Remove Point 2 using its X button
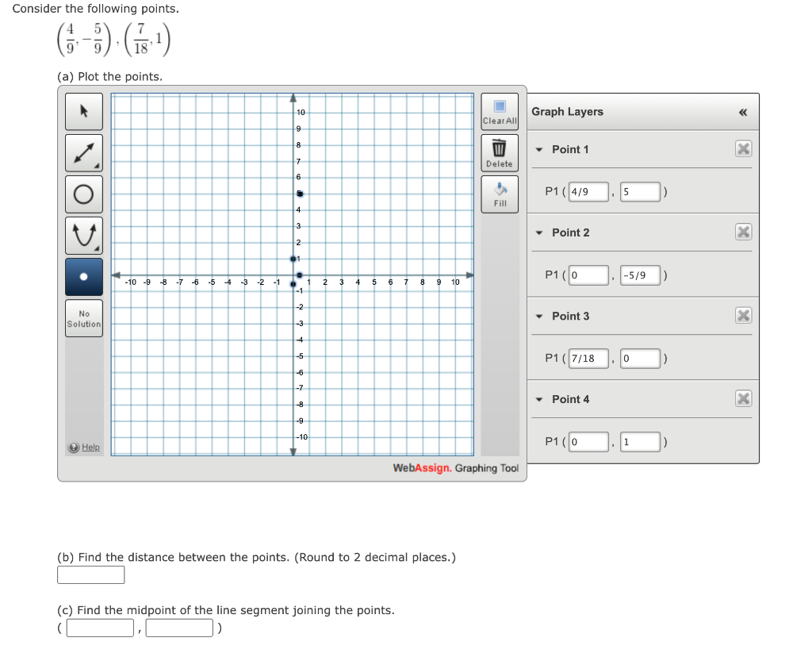The height and width of the screenshot is (653, 812). pos(743,232)
